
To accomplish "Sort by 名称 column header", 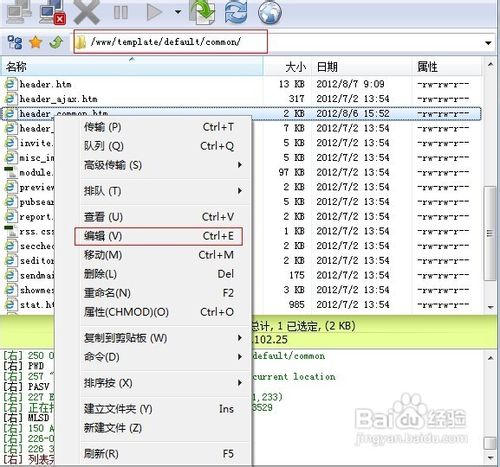I will 132,66.
